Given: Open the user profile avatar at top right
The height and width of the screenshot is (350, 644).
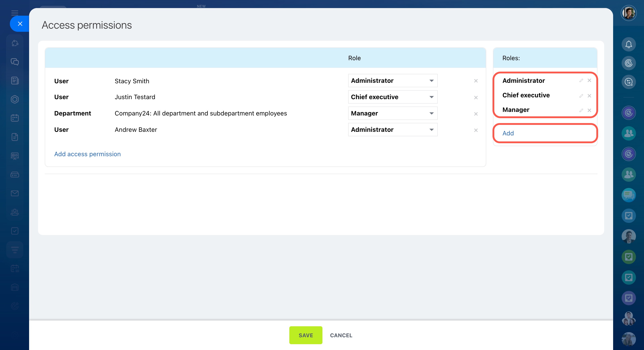Looking at the screenshot, I should (x=629, y=13).
